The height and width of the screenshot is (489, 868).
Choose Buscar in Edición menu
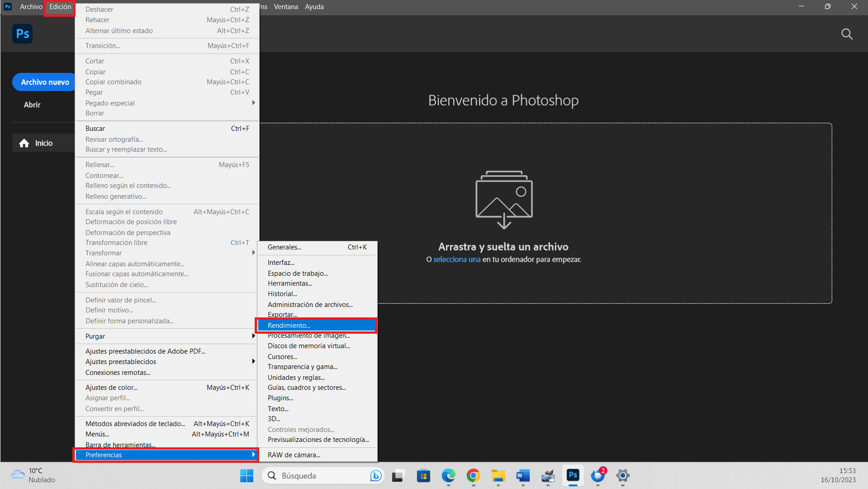(x=167, y=129)
